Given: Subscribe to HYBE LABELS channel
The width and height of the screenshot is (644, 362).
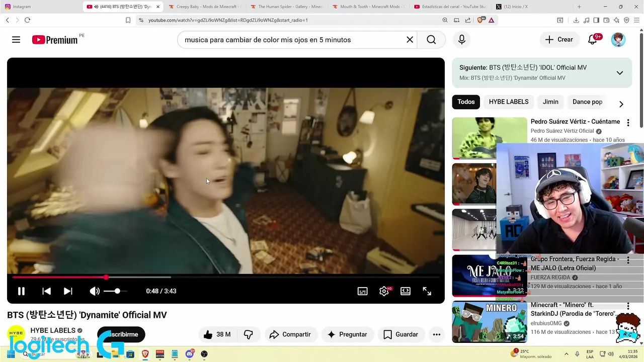Looking at the screenshot, I should (121, 334).
